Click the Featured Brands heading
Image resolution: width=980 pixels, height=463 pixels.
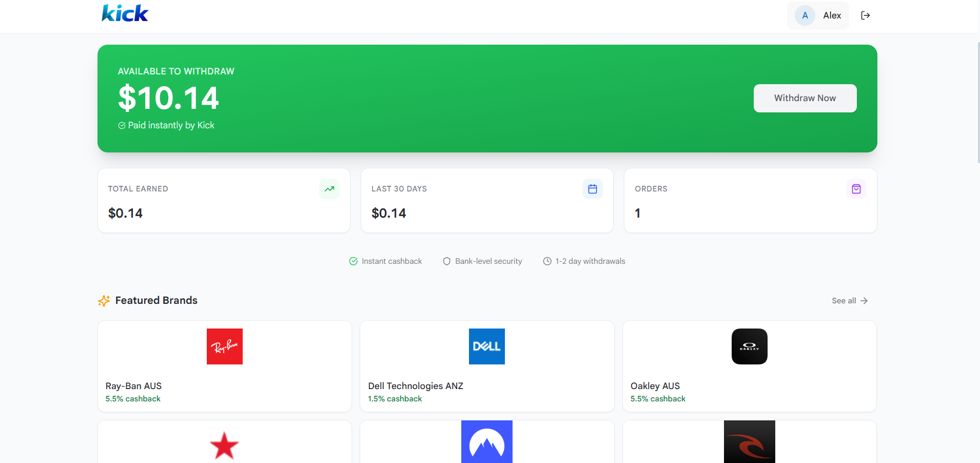156,300
